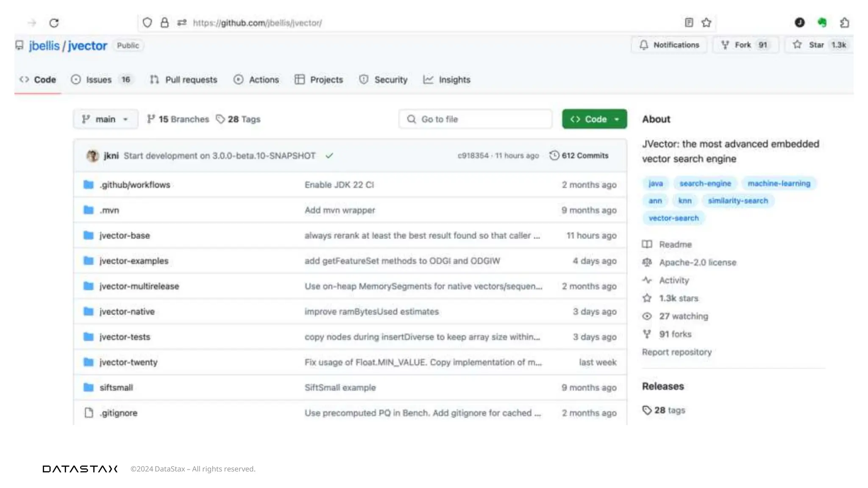This screenshot has height=488, width=868.
Task: Click the shield tracking protection icon
Action: pyautogui.click(x=147, y=22)
